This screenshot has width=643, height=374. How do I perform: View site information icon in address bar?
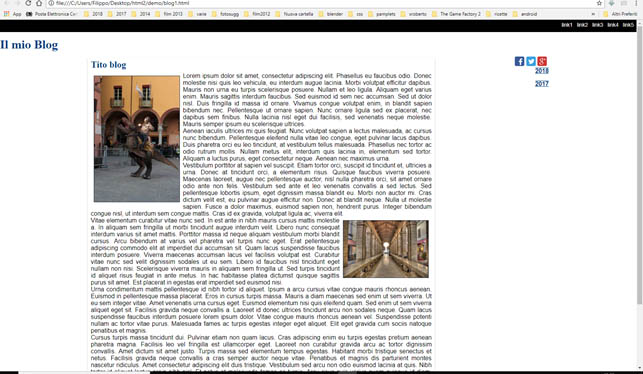51,3
